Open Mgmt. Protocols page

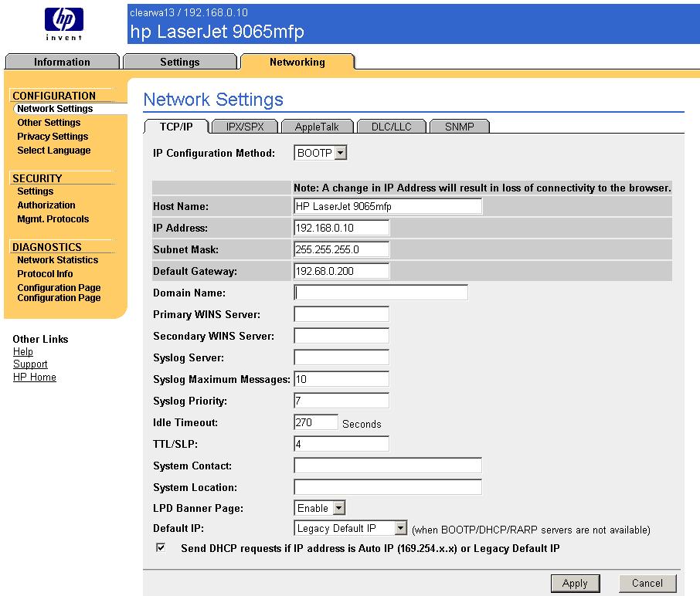click(53, 219)
